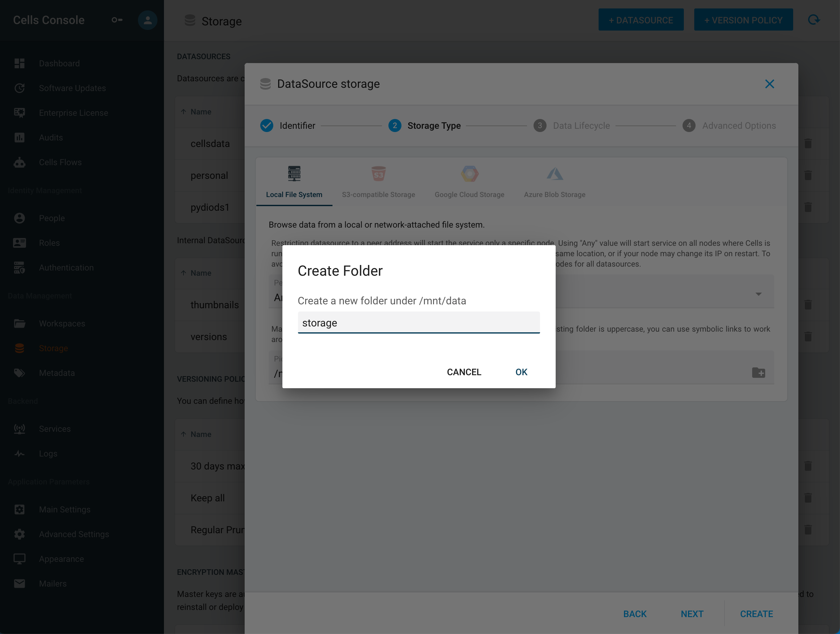Open Audits in sidebar
Image resolution: width=840 pixels, height=634 pixels.
[51, 137]
